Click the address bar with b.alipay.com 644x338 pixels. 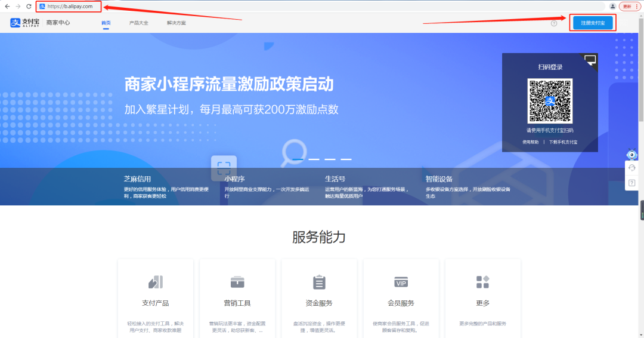[x=69, y=6]
